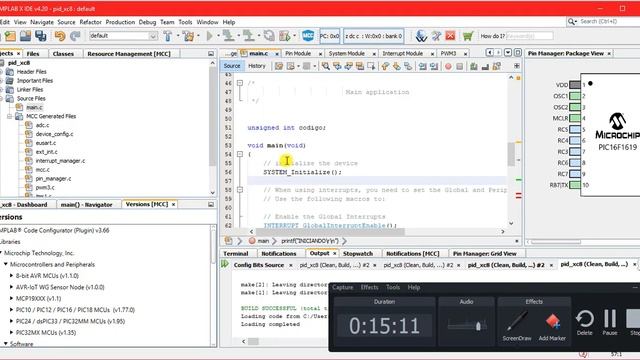Image resolution: width=640 pixels, height=360 pixels.
Task: Click the Find Selection magnifier in editor toolbar
Action: tap(325, 66)
